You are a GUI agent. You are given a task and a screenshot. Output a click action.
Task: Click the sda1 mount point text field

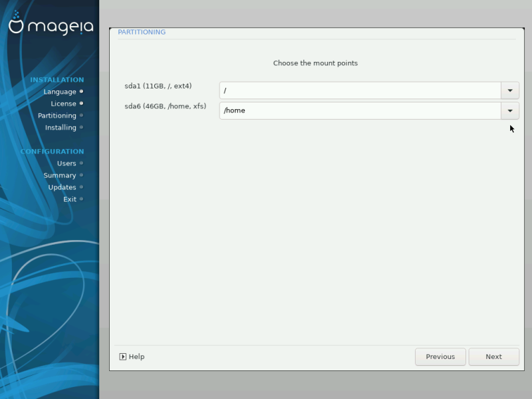pos(360,90)
